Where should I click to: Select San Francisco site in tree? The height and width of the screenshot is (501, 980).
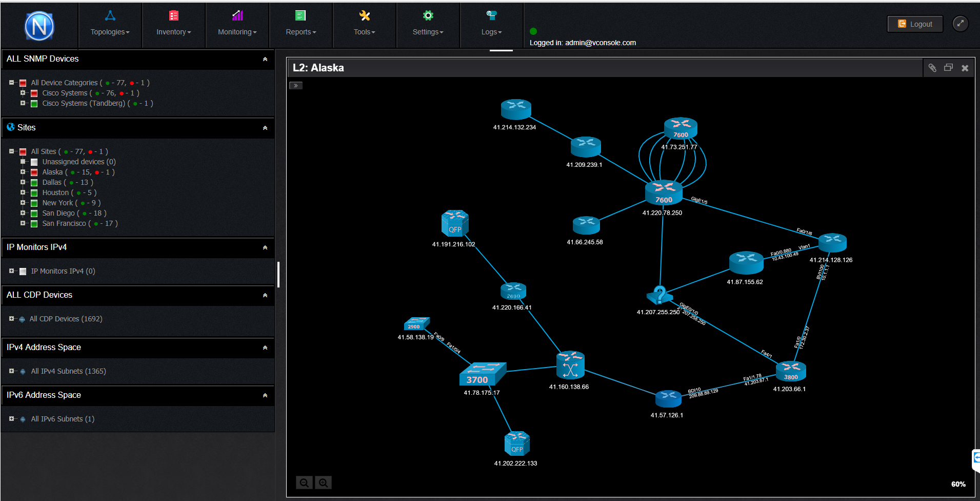[x=64, y=223]
